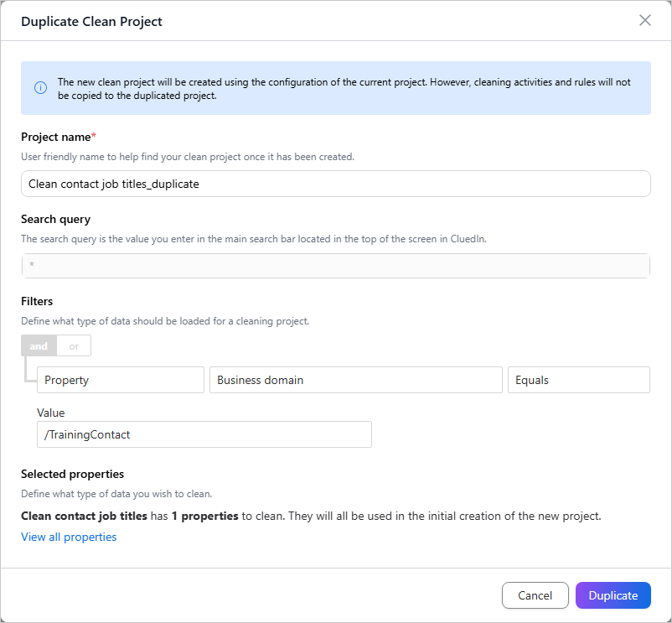Edit the Project name input field

pyautogui.click(x=335, y=184)
